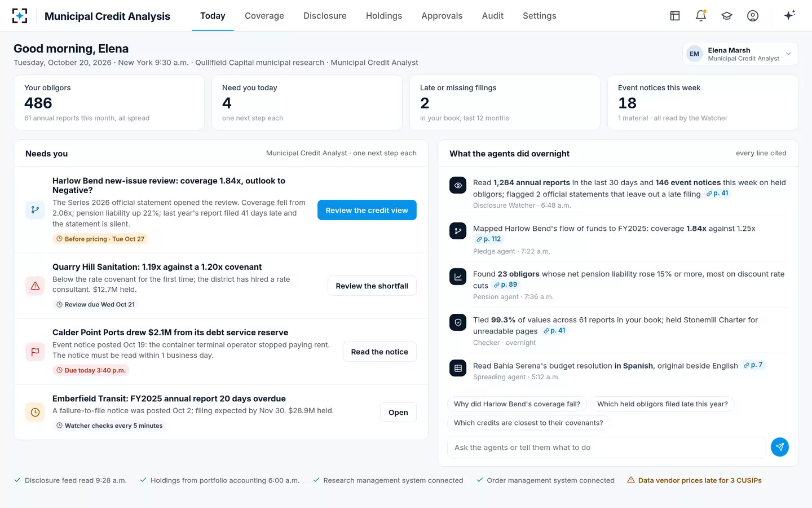Screen dimensions: 812x508
Task: Open the Emberfield Transit item
Action: [x=398, y=413]
